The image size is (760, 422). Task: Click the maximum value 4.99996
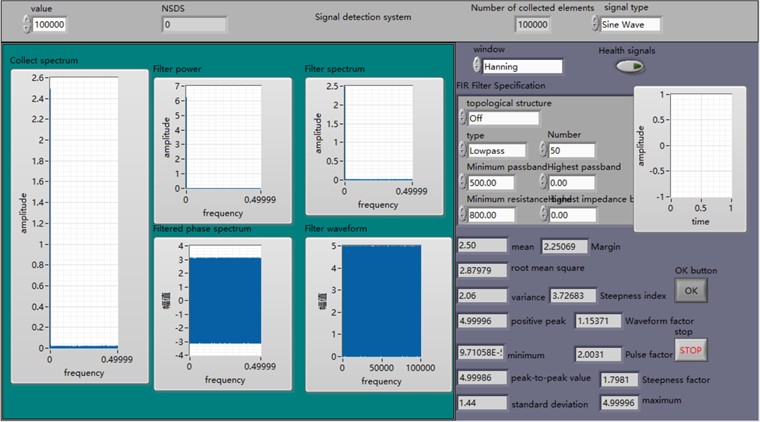click(619, 403)
